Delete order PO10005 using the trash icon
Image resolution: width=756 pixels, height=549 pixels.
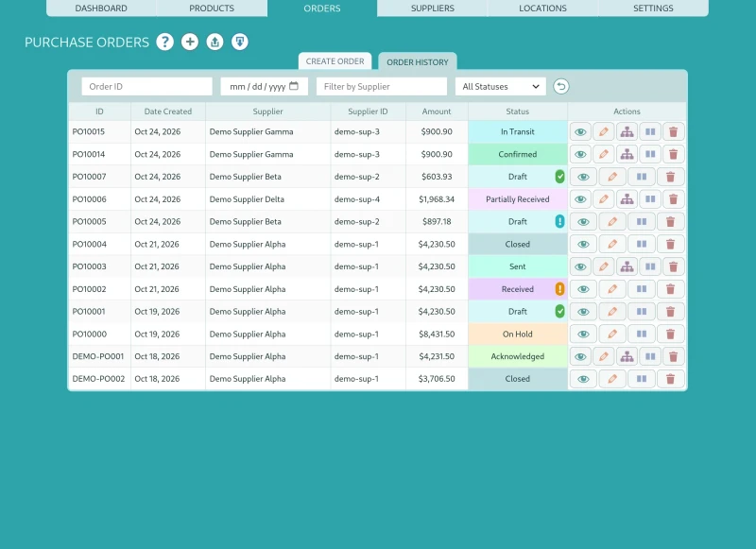coord(670,222)
